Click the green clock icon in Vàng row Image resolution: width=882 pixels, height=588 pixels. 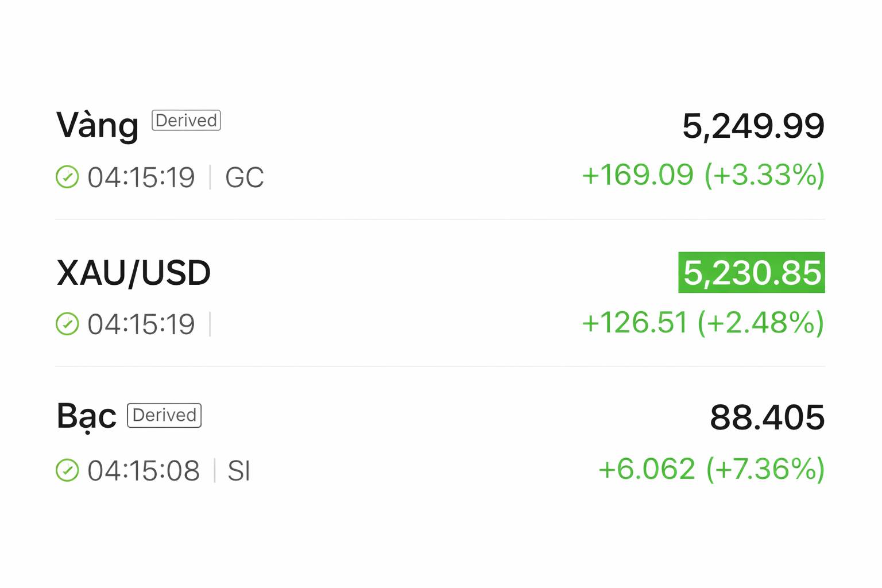(x=67, y=177)
